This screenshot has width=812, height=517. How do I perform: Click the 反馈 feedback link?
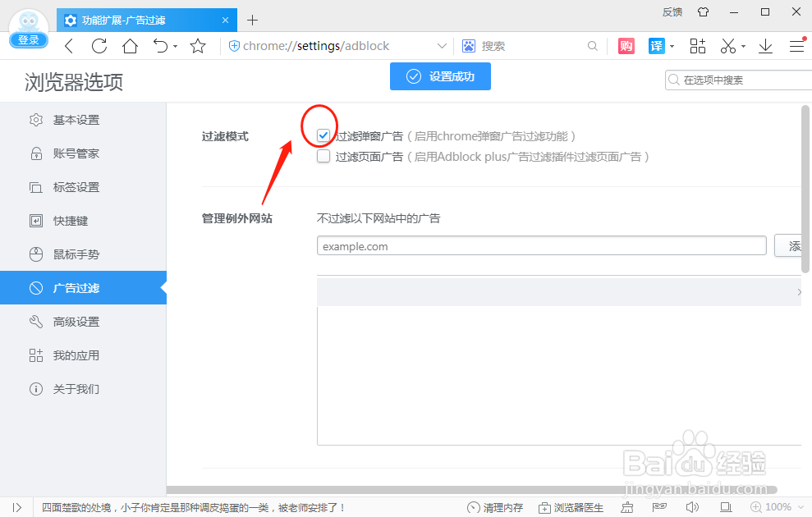[672, 11]
